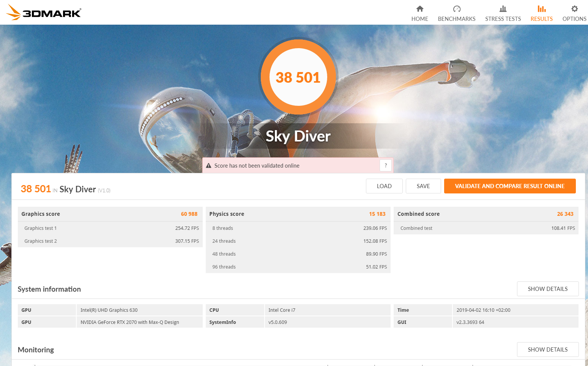588x366 pixels.
Task: Open Benchmarks via gauge icon
Action: pyautogui.click(x=457, y=9)
